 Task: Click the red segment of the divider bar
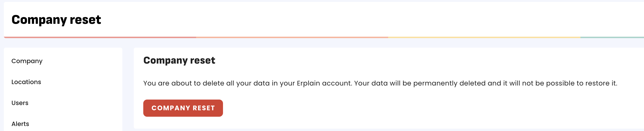pos(100,37)
